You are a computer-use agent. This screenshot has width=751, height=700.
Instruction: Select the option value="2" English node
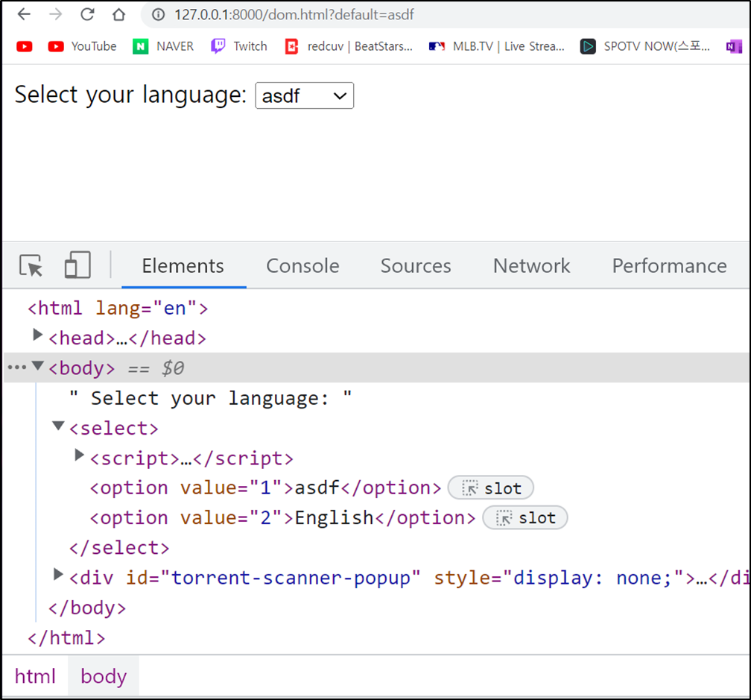(282, 518)
